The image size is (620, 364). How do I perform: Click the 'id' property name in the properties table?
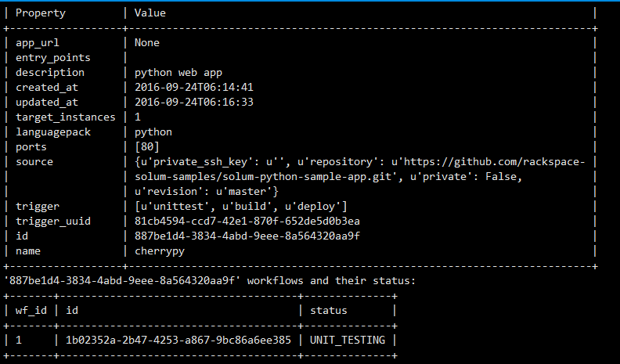tap(22, 236)
